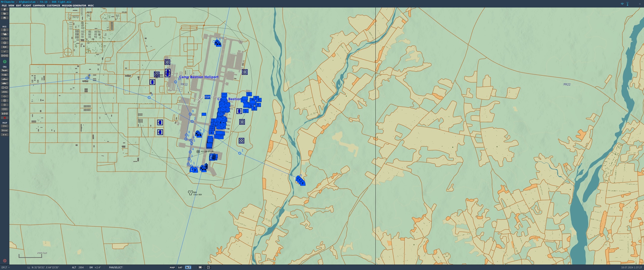Click the red X delete object icon
644x270 pixels.
coord(4,118)
